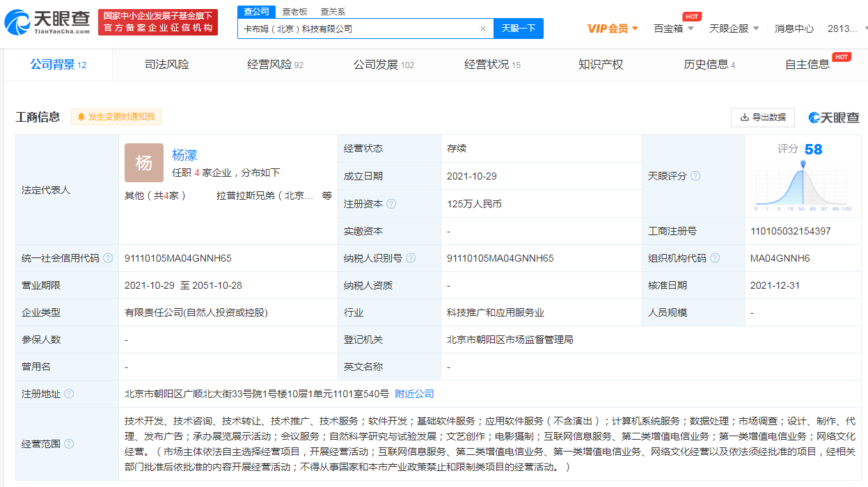Image resolution: width=868 pixels, height=487 pixels.
Task: Select the organization code MA04GNNH6
Action: 780,258
